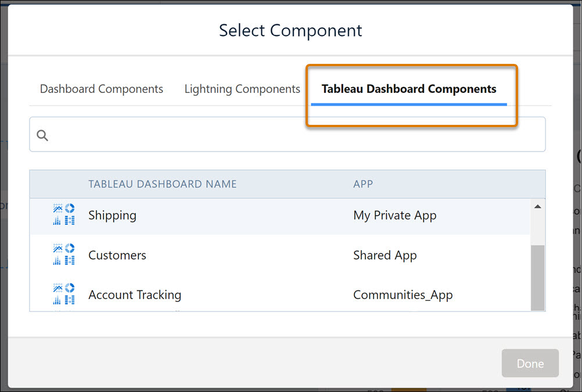This screenshot has height=392, width=582.
Task: Click the Communities_App cell
Action: point(403,295)
